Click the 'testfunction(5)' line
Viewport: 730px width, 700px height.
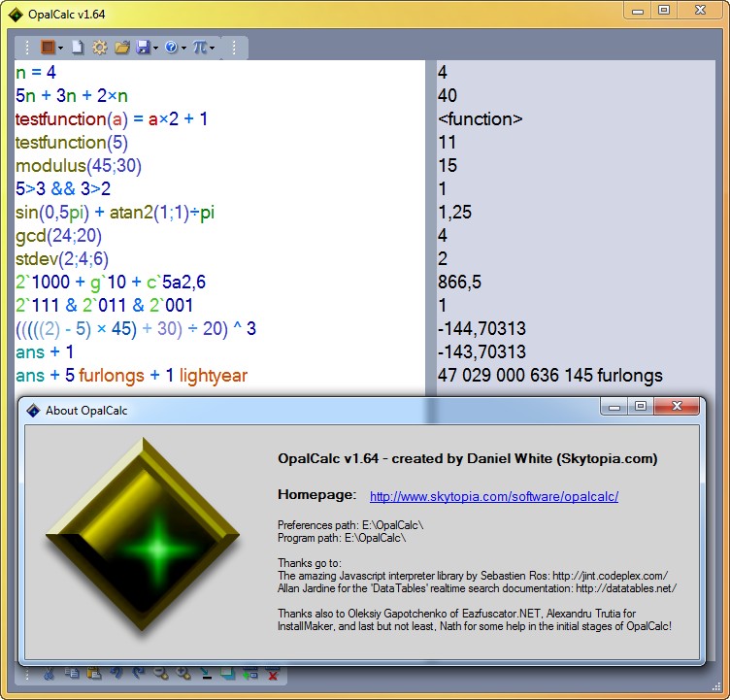[72, 143]
